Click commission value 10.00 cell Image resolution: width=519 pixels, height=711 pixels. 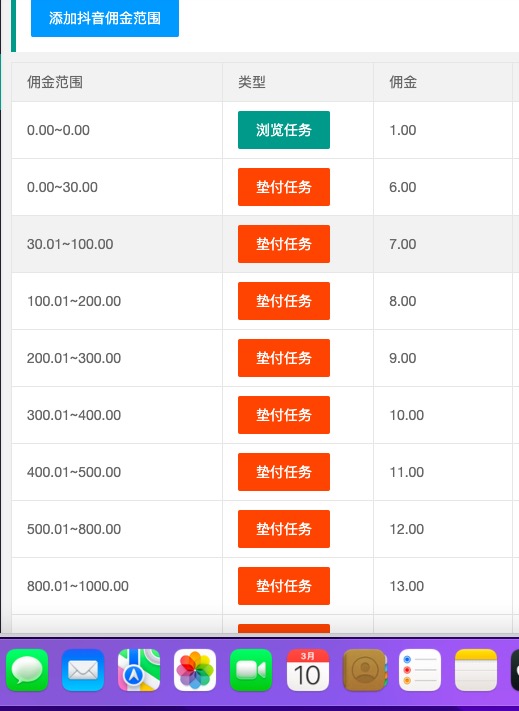point(443,415)
